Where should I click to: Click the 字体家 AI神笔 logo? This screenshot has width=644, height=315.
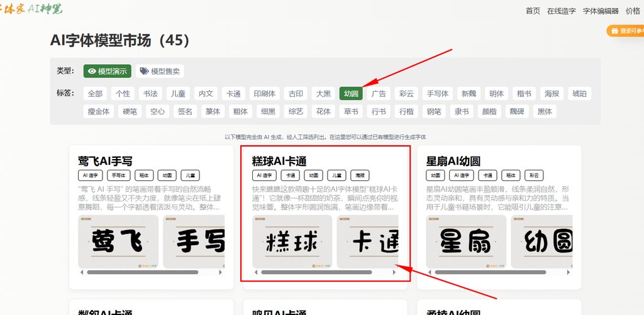(31, 9)
